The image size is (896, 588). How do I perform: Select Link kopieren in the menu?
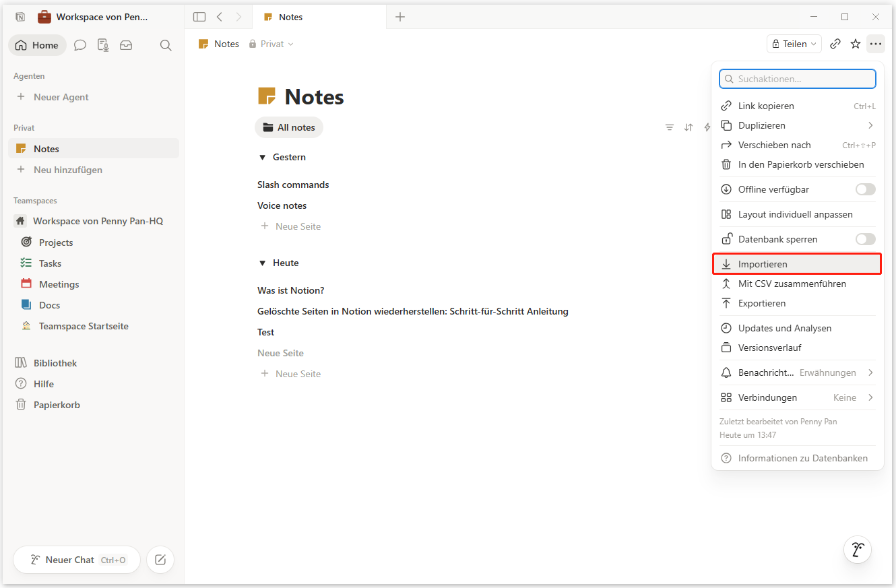coord(798,106)
